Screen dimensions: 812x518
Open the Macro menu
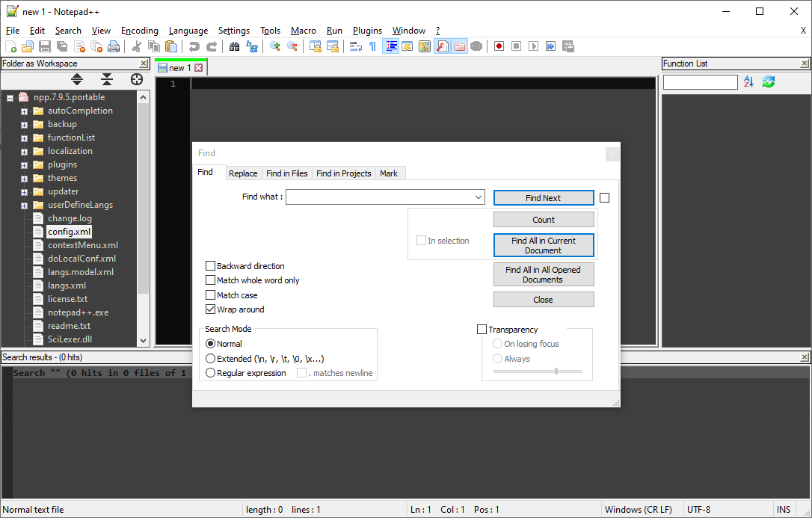coord(303,31)
